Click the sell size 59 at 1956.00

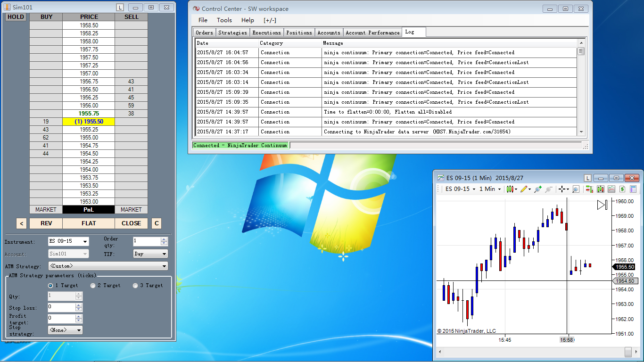pos(131,106)
